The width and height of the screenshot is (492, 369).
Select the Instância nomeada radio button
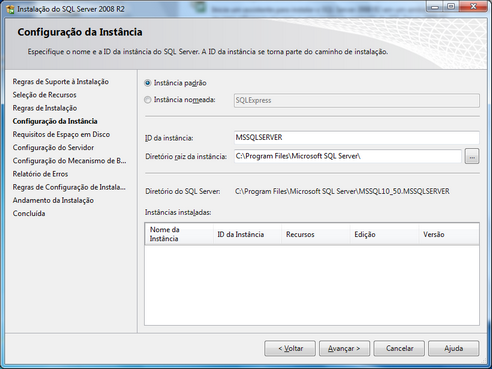pyautogui.click(x=148, y=100)
